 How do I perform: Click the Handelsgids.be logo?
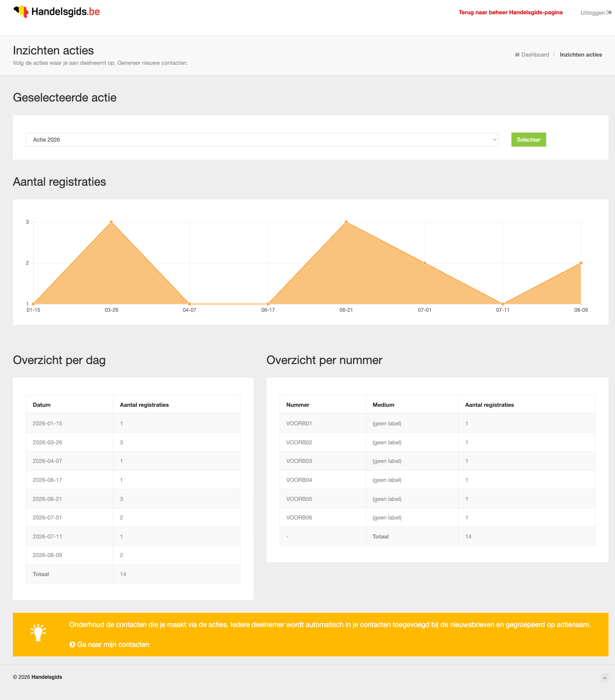(57, 12)
